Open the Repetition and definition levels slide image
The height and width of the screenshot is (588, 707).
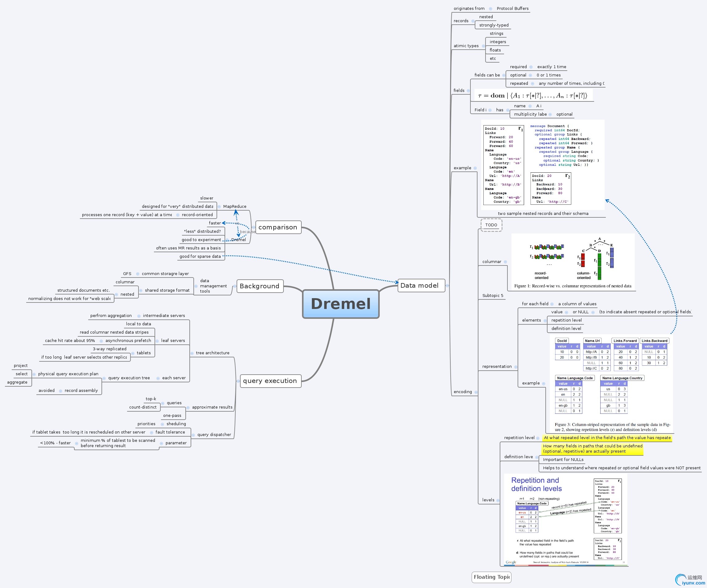coord(566,520)
